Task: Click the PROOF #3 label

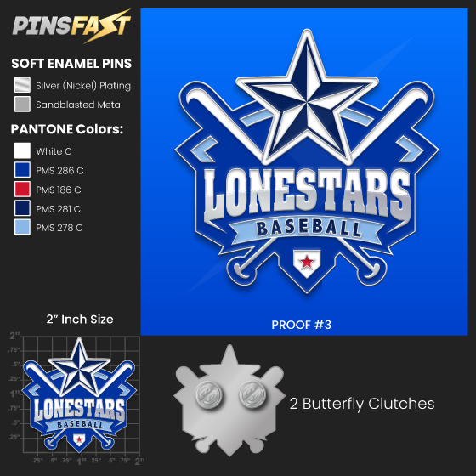Action: coord(301,325)
